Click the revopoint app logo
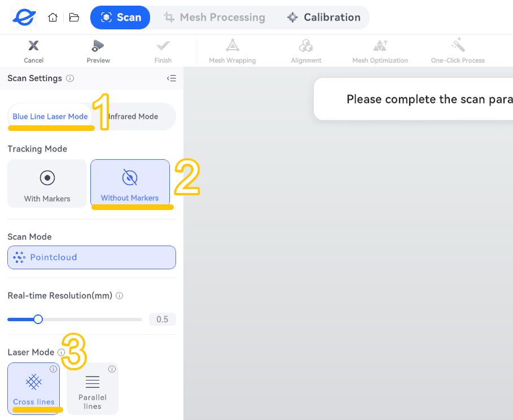This screenshot has height=420, width=513. click(24, 17)
